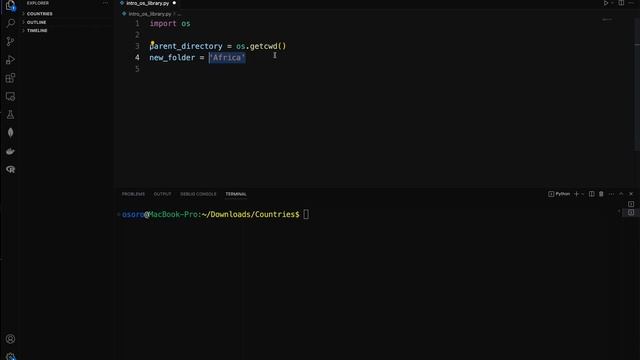This screenshot has width=640, height=360.
Task: Split the editor right
Action: 621,3
